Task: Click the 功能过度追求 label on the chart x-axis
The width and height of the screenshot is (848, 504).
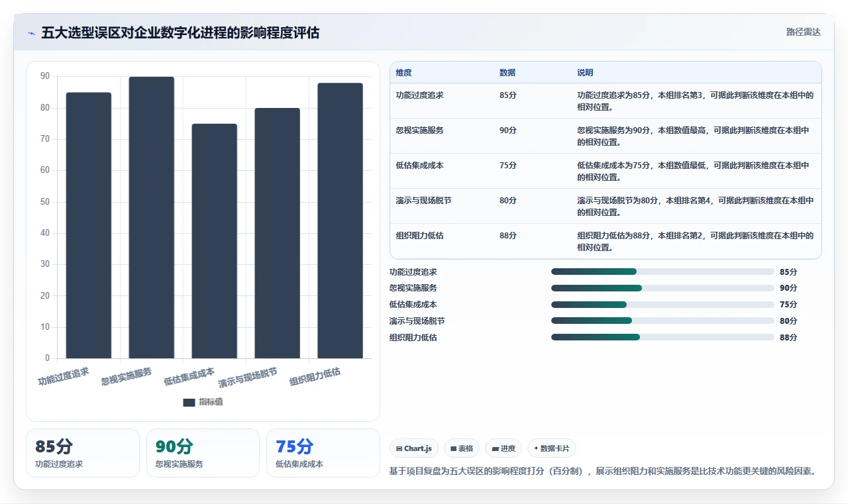Action: [64, 376]
